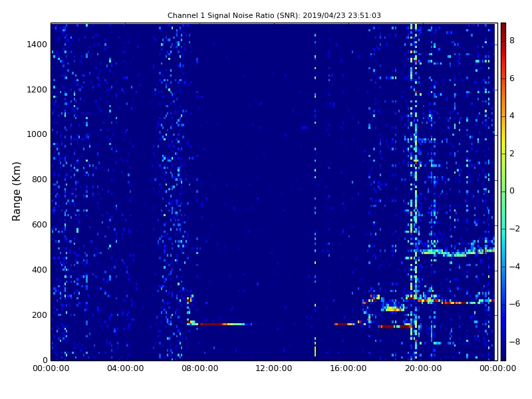The height and width of the screenshot is (399, 532).
Task: Click the colorbar label 6
Action: (x=512, y=78)
